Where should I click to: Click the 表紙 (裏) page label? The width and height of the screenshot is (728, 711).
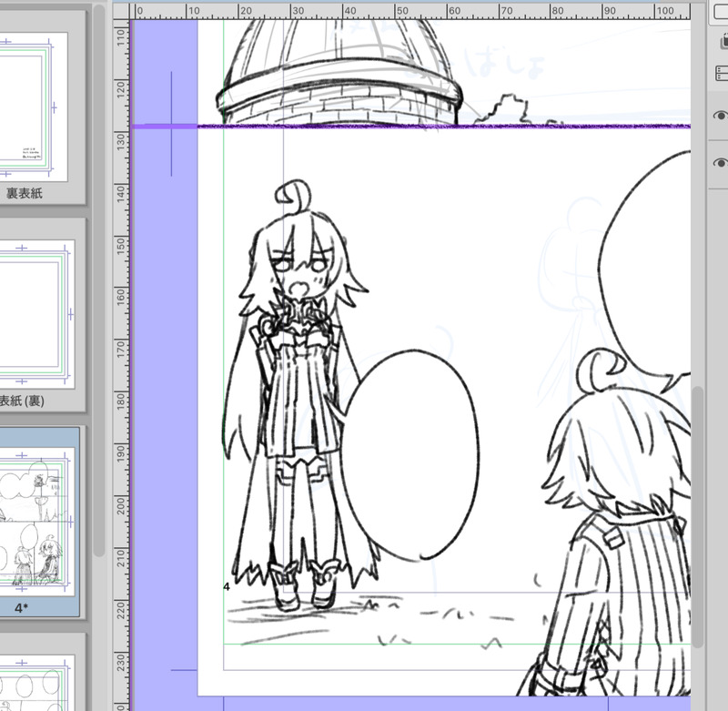(x=21, y=401)
